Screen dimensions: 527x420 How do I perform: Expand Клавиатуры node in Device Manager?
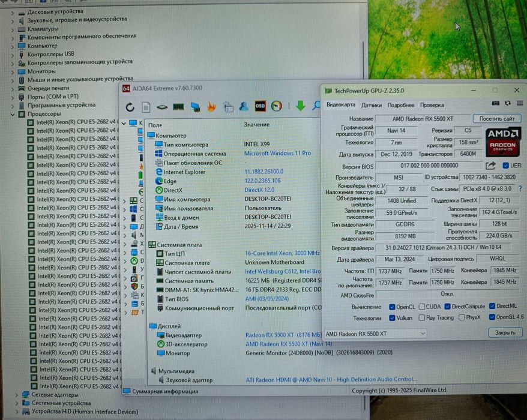[x=13, y=29]
